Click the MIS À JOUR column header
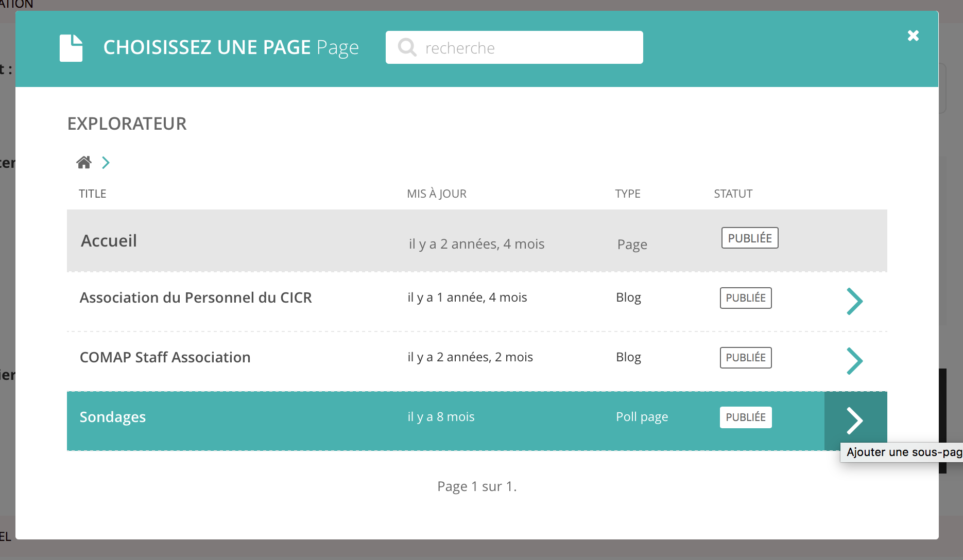 click(x=436, y=194)
